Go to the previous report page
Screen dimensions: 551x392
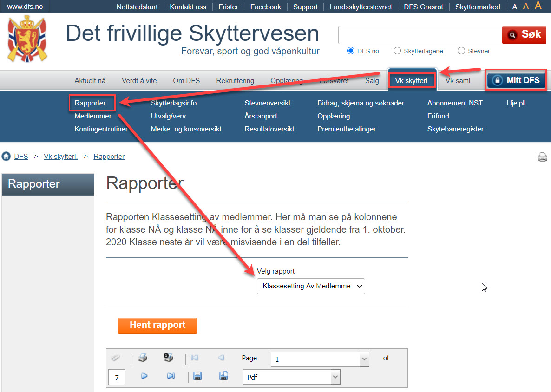pyautogui.click(x=221, y=358)
